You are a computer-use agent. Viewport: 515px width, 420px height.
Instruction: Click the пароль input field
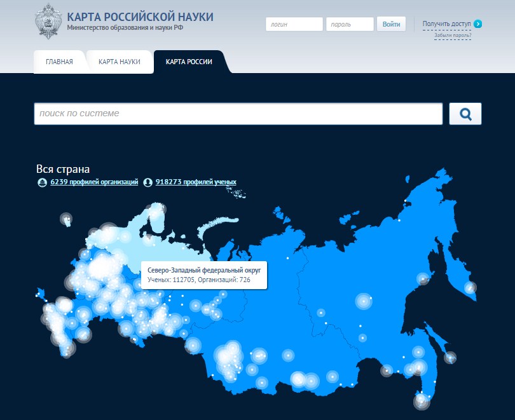(x=349, y=24)
